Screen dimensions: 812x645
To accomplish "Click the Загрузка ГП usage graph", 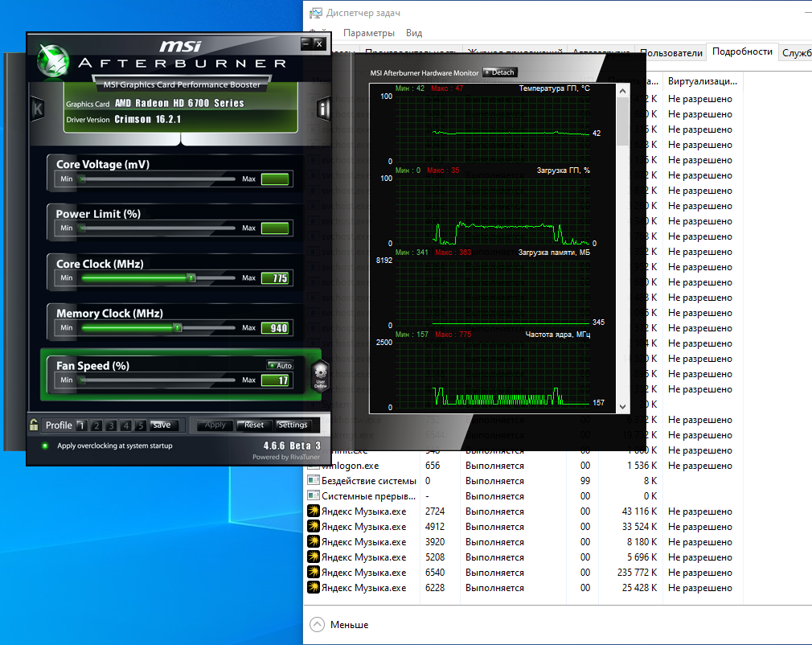I will pos(492,210).
